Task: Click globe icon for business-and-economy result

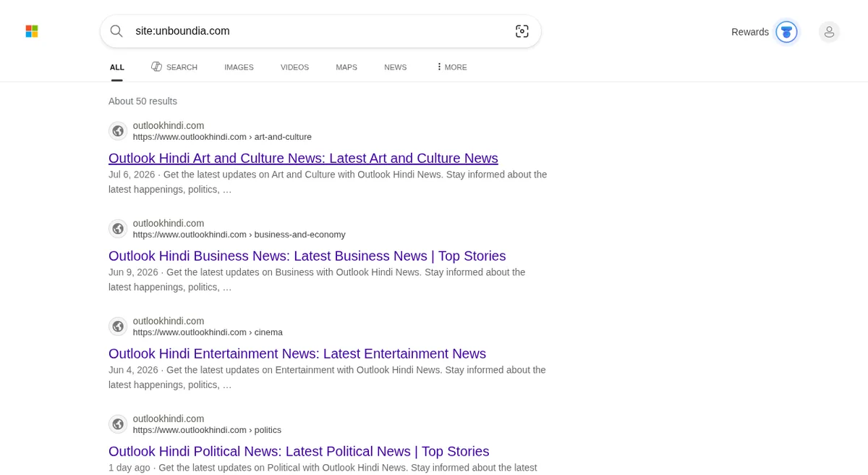Action: click(x=118, y=229)
